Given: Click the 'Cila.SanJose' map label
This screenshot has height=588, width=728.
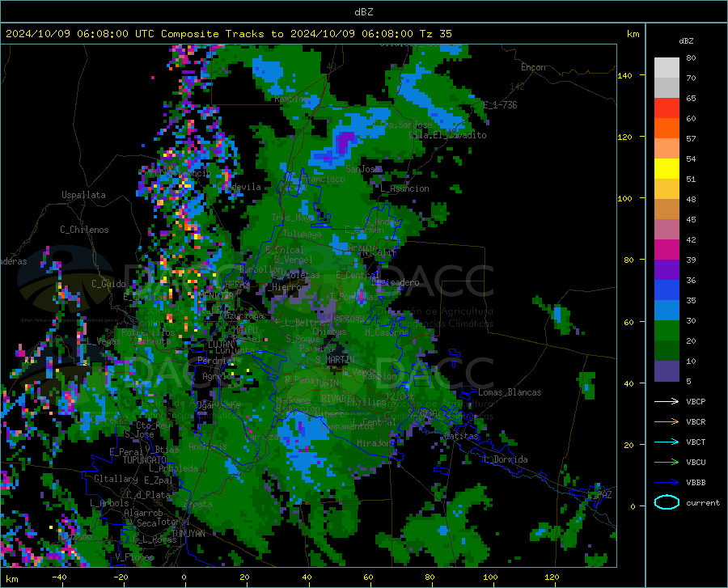Looking at the screenshot, I should pyautogui.click(x=403, y=125).
